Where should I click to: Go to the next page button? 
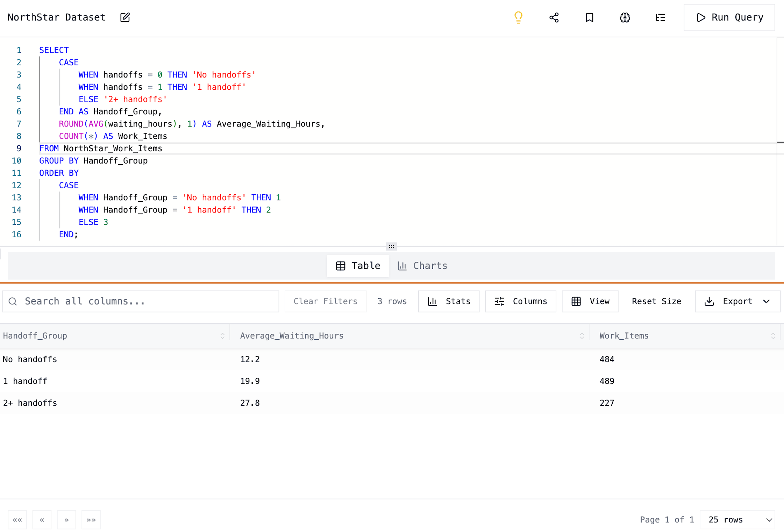pos(66,520)
